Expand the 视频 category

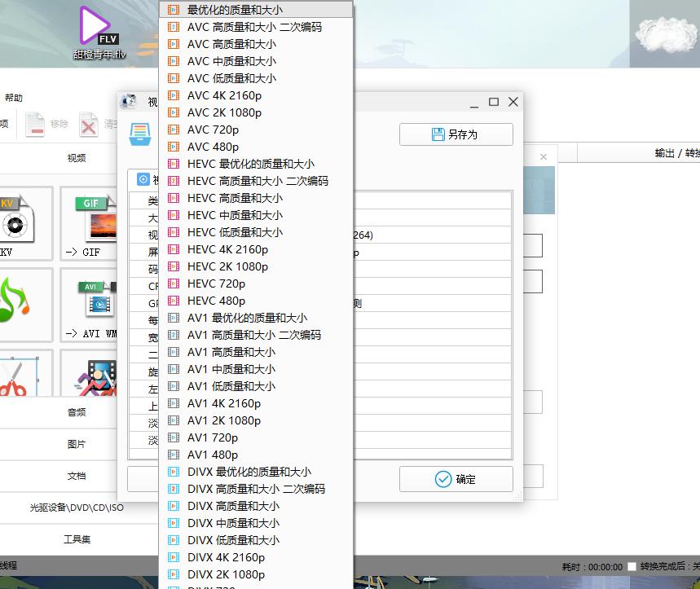pos(77,158)
